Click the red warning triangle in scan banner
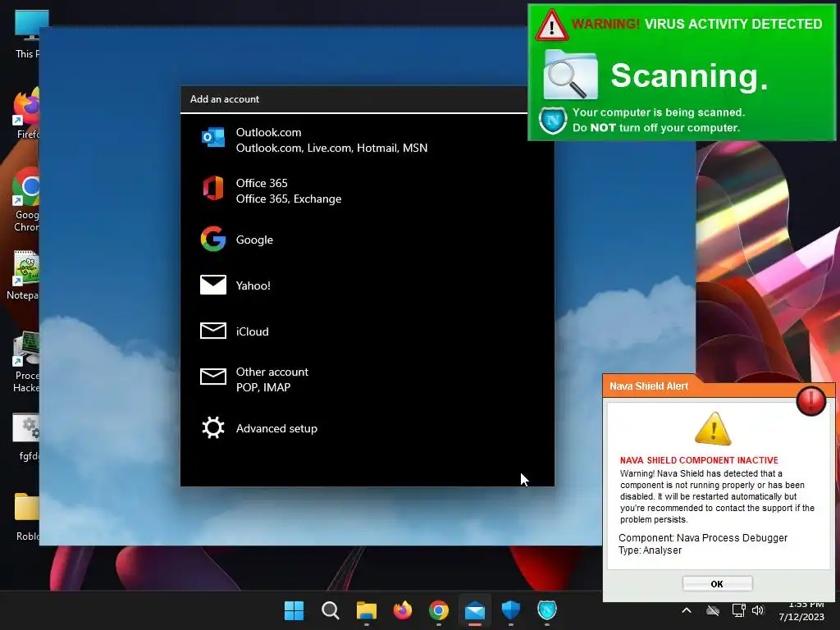840x630 pixels. pyautogui.click(x=551, y=25)
